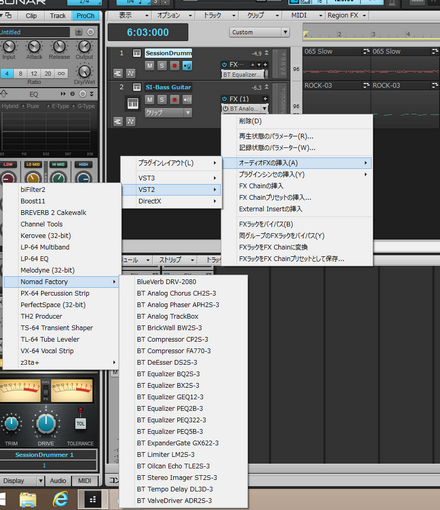This screenshot has height=510, width=440.
Task: Choose BT Equalizer GEQ12-3 from Nomad Factory
Action: coord(170,397)
